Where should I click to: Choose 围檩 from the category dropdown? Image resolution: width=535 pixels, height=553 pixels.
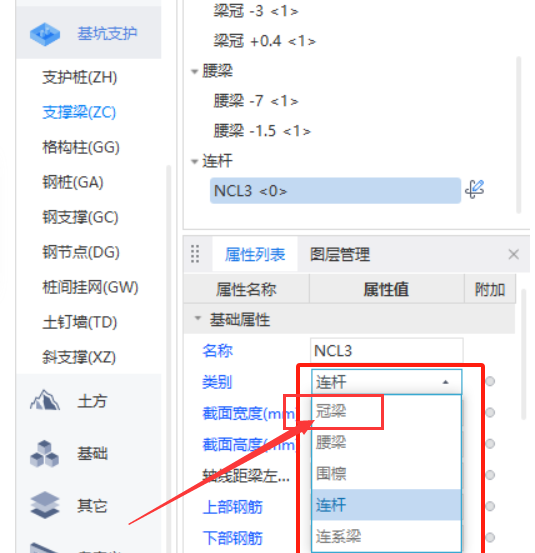coord(387,474)
